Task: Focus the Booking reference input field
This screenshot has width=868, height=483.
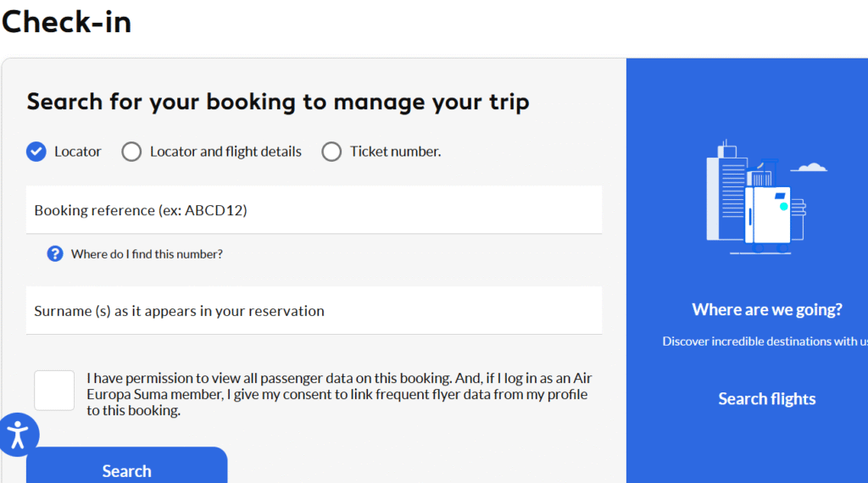Action: click(x=314, y=210)
